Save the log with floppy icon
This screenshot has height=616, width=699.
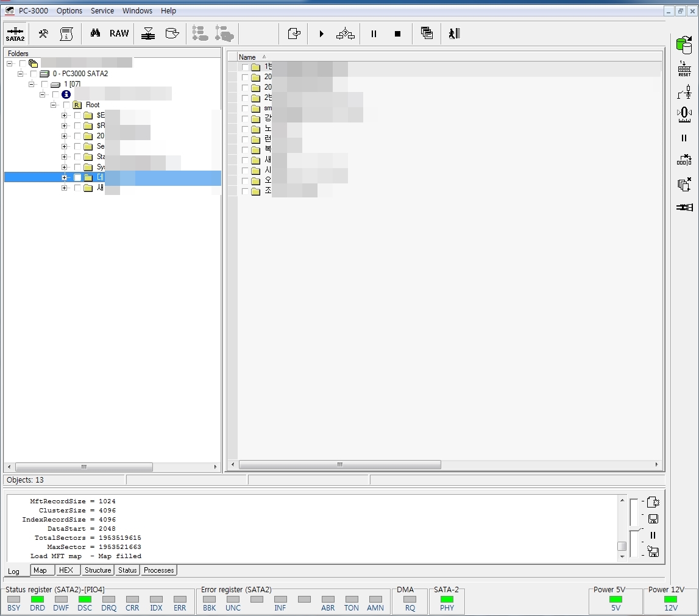[653, 519]
